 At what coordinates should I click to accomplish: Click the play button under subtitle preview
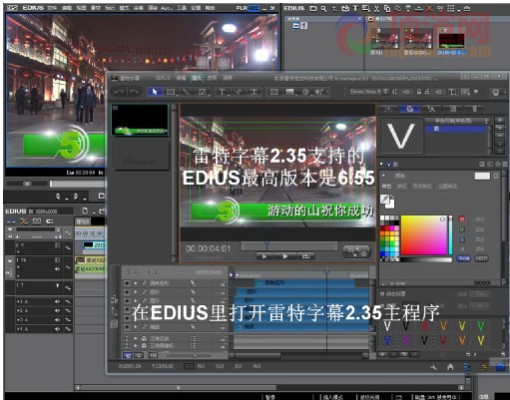(264, 256)
